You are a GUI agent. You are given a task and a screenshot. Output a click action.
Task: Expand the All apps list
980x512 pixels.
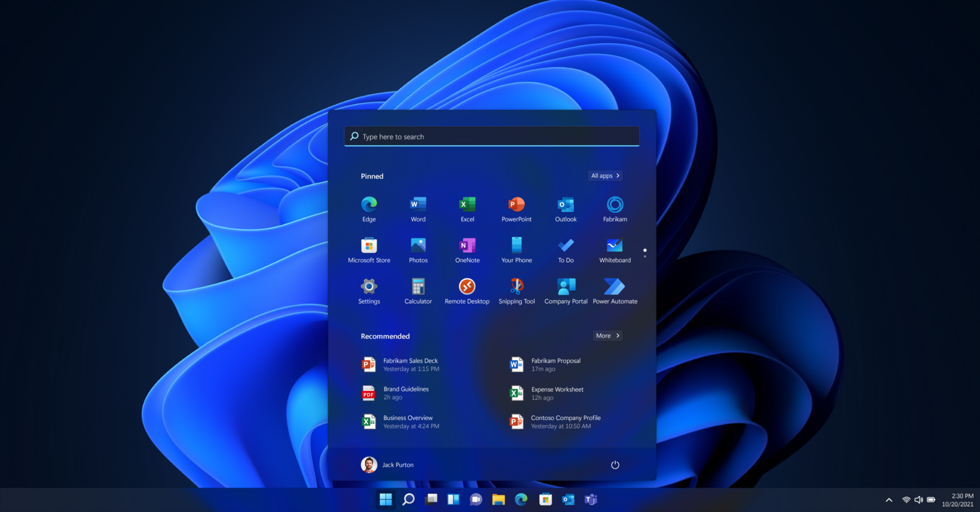605,176
